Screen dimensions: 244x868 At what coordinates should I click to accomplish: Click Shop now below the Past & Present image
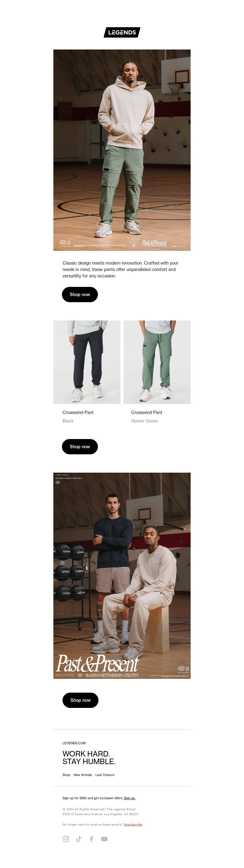[81, 700]
